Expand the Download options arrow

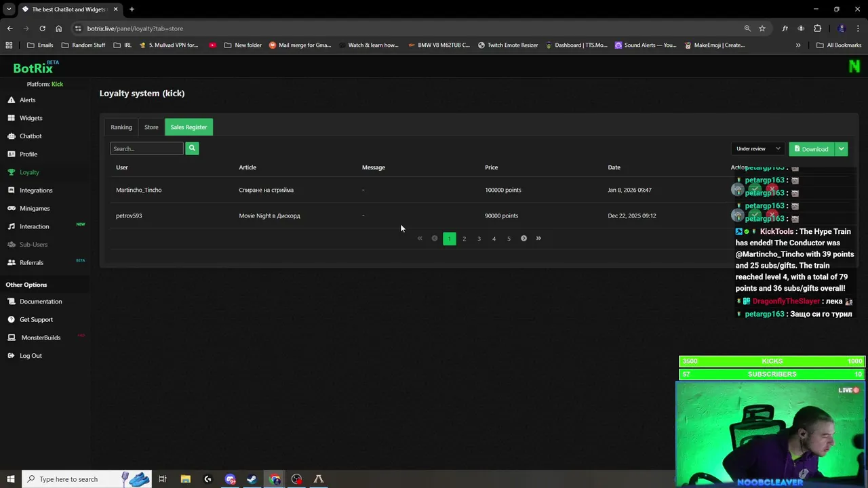click(841, 148)
